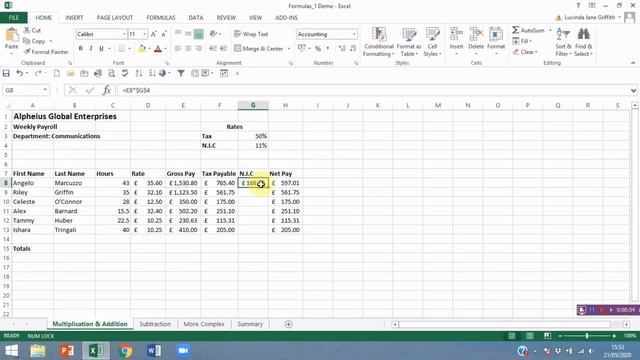Switch to the INSERT ribbon tab
This screenshot has width=640, height=360.
click(x=74, y=18)
